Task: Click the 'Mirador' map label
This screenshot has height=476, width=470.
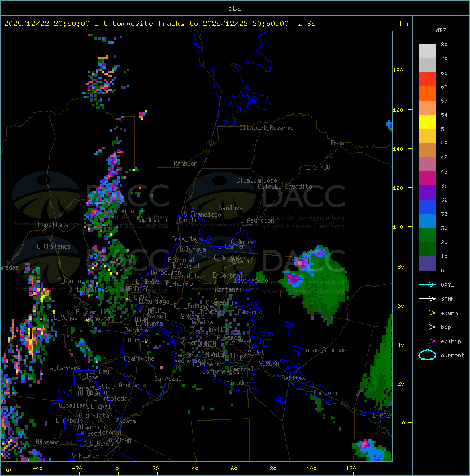Action: click(x=238, y=383)
